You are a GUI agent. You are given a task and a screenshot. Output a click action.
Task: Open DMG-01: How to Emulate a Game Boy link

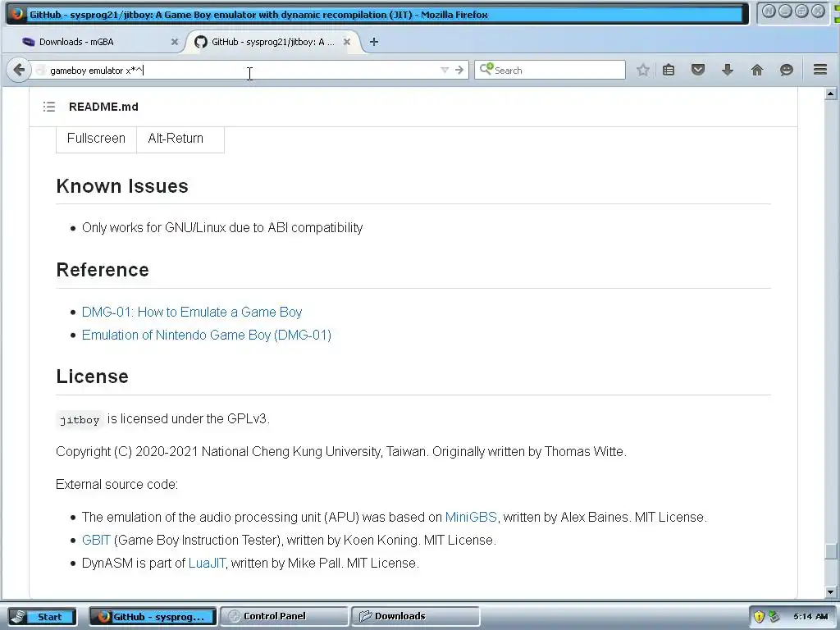pyautogui.click(x=192, y=312)
